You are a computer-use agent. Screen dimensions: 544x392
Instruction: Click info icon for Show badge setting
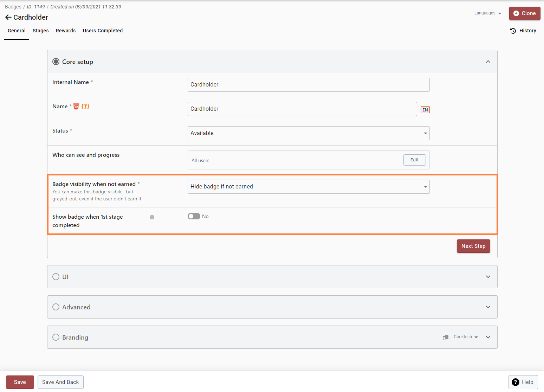152,217
